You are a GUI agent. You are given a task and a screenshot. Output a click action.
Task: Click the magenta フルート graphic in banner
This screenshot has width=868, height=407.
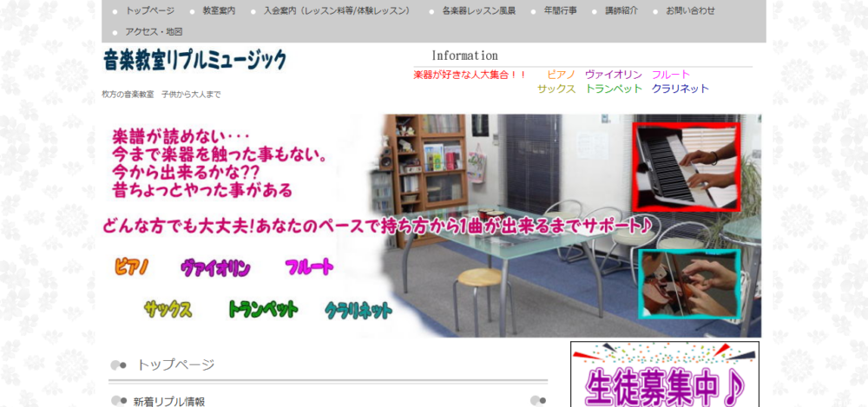coord(310,267)
